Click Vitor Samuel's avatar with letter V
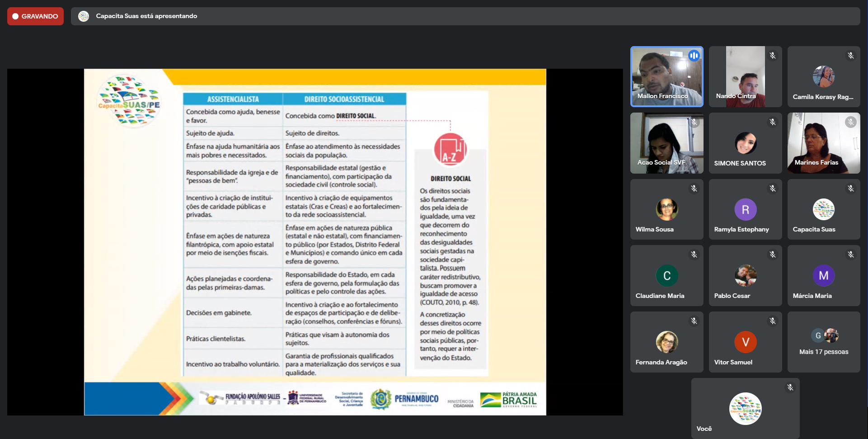This screenshot has height=439, width=868. coord(745,342)
